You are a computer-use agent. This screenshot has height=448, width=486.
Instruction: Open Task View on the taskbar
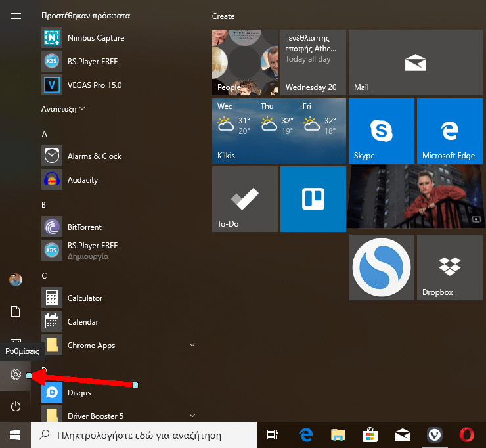point(273,435)
